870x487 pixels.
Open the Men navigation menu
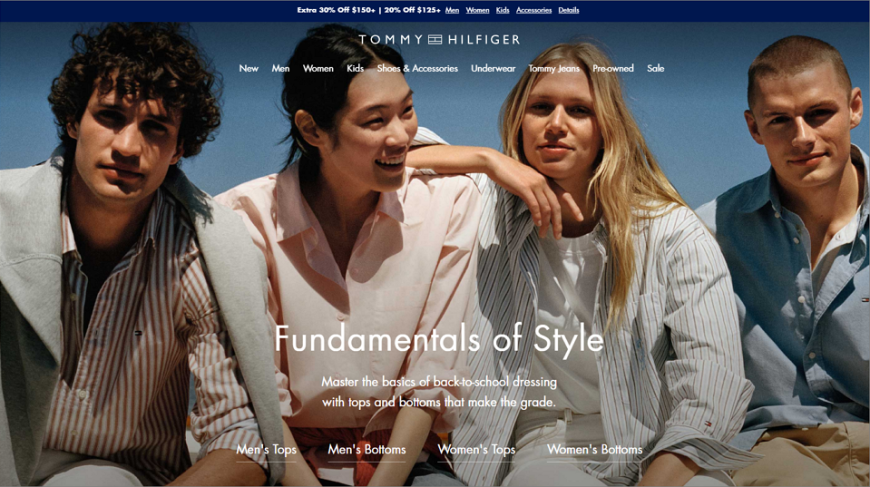pyautogui.click(x=281, y=68)
